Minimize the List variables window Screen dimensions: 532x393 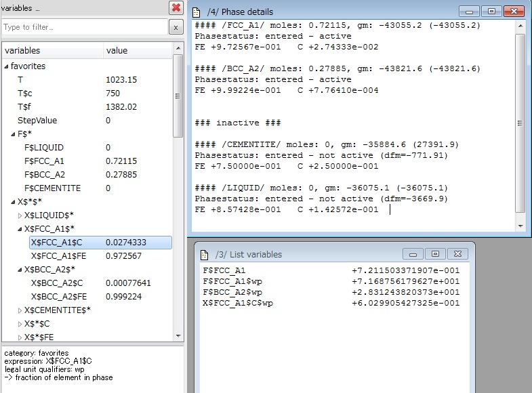coord(413,253)
